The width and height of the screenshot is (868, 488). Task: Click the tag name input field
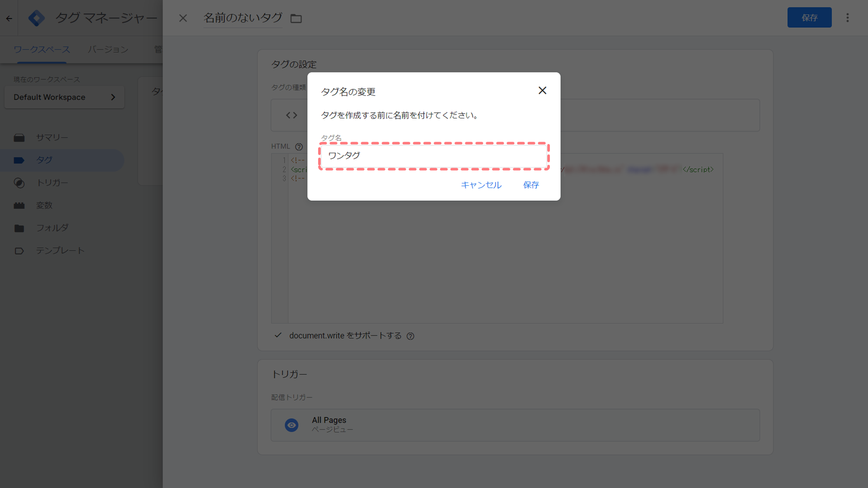pos(434,156)
